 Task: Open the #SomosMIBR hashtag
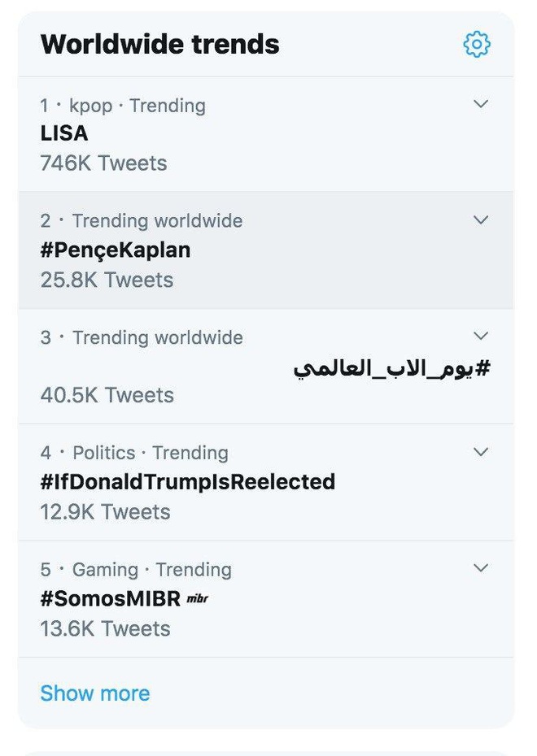click(x=111, y=599)
